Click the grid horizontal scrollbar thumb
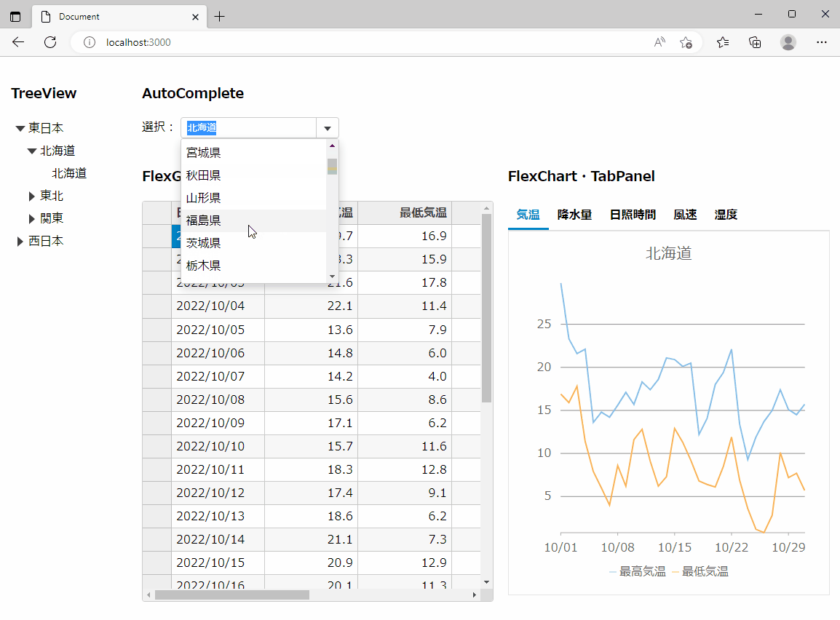This screenshot has width=840, height=620. click(232, 595)
